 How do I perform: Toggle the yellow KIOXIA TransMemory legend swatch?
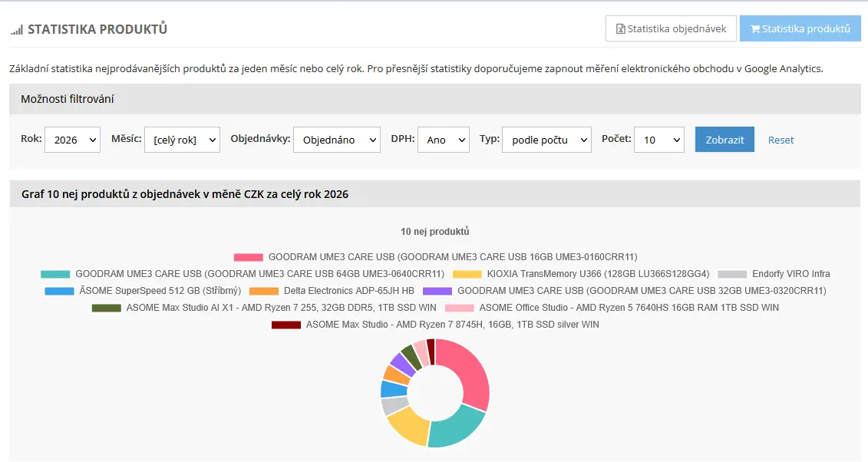(467, 274)
